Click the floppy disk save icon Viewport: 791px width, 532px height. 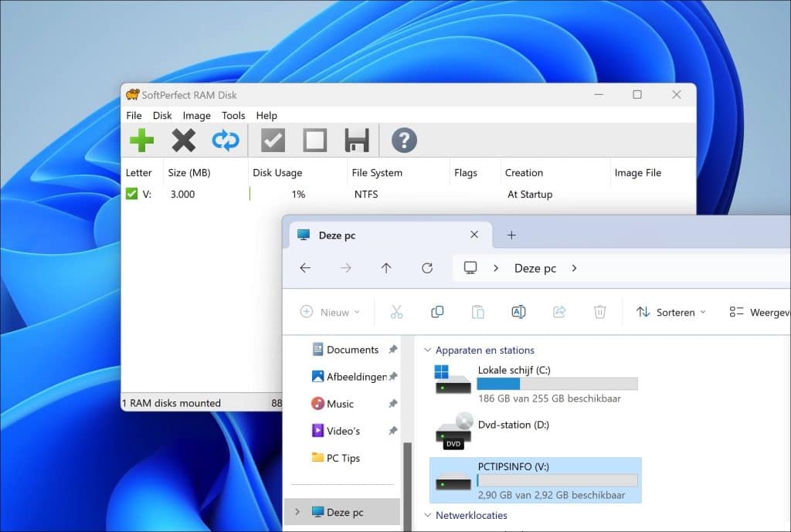pyautogui.click(x=357, y=141)
